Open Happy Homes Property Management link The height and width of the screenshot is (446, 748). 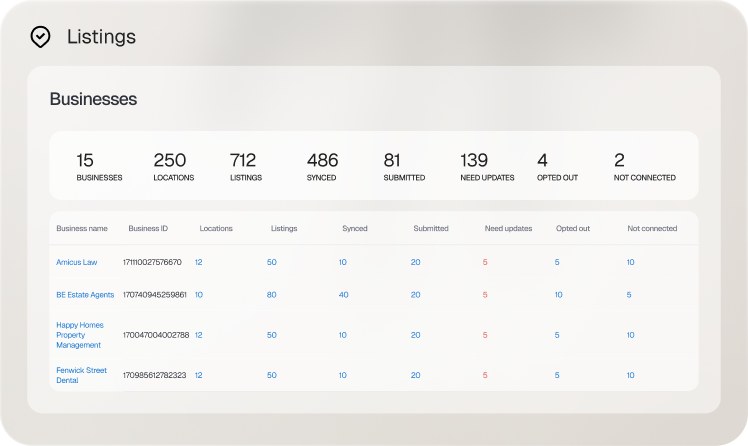pos(80,335)
